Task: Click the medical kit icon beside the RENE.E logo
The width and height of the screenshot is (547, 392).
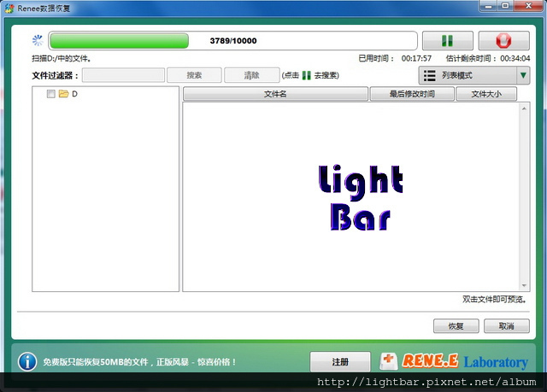Action: click(389, 361)
